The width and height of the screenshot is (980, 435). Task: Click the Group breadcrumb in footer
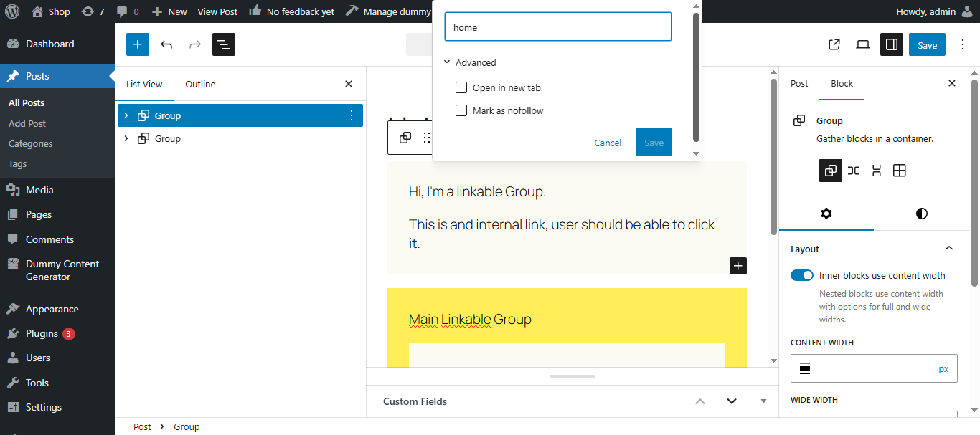[187, 426]
